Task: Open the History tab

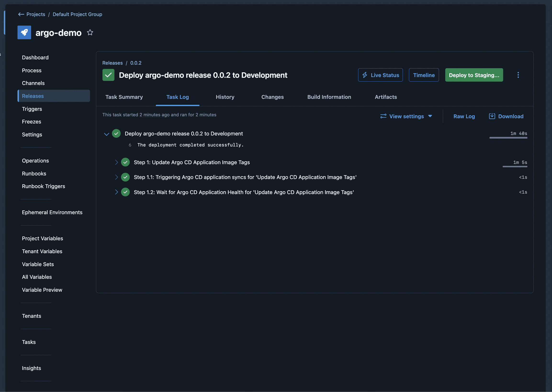Action: pyautogui.click(x=225, y=97)
